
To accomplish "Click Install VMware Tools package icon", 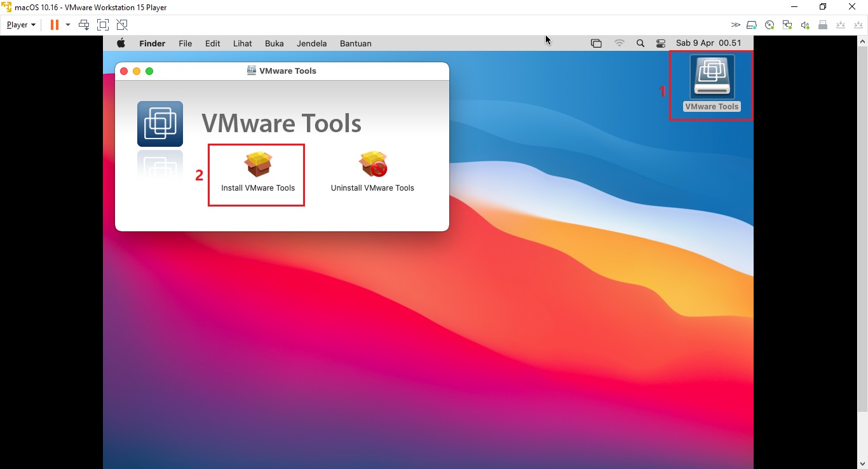I will point(258,164).
